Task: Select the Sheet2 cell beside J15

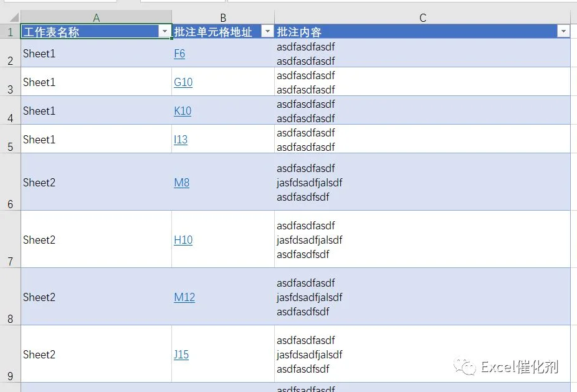Action: tap(96, 354)
